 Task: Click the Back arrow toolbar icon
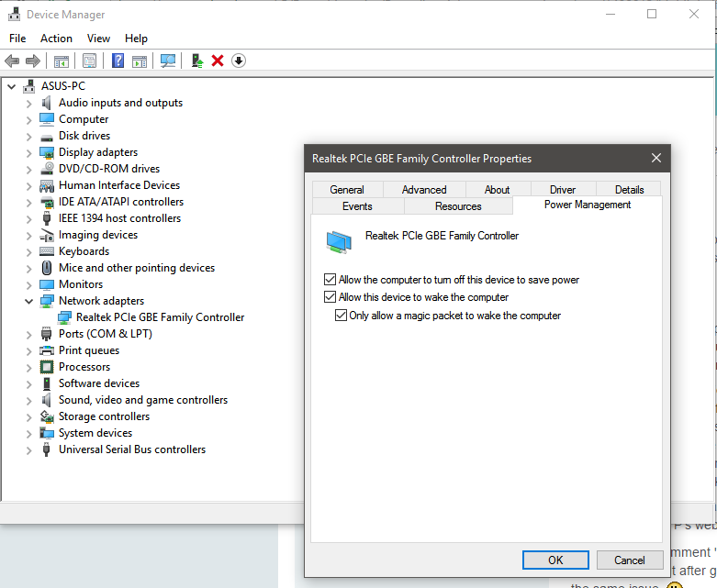[x=12, y=61]
